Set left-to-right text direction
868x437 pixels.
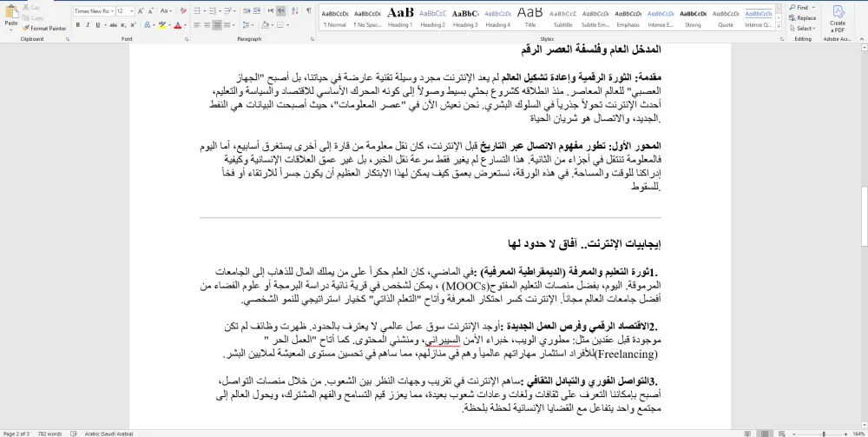tap(271, 11)
